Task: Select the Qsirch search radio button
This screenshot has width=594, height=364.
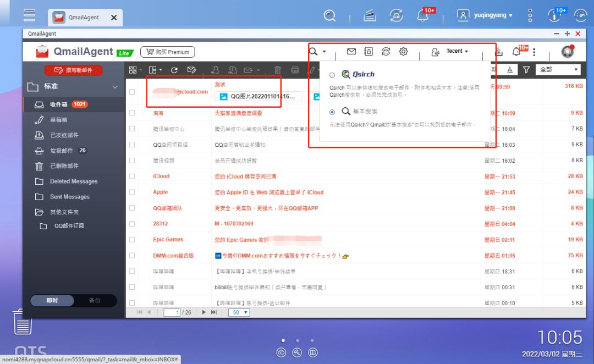Action: (x=332, y=74)
